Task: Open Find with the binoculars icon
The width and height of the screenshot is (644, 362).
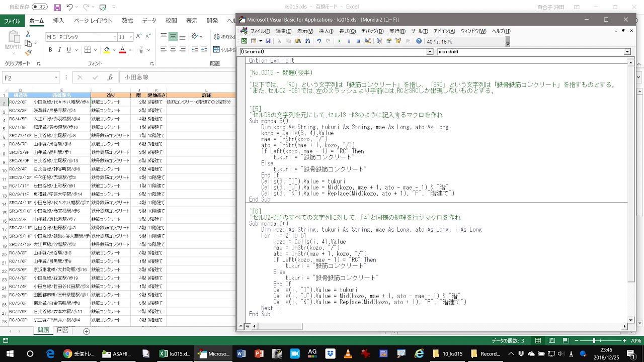Action: coord(307,41)
